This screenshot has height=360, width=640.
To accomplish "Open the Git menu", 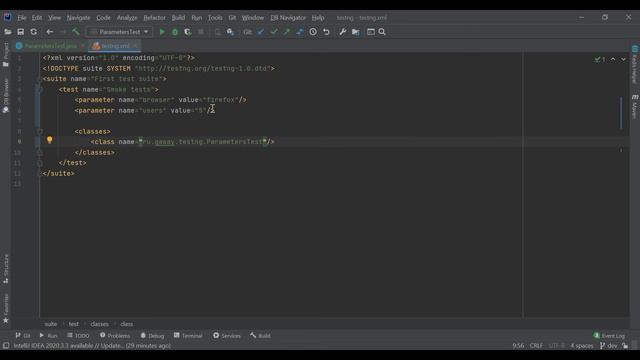I will pyautogui.click(x=232, y=18).
